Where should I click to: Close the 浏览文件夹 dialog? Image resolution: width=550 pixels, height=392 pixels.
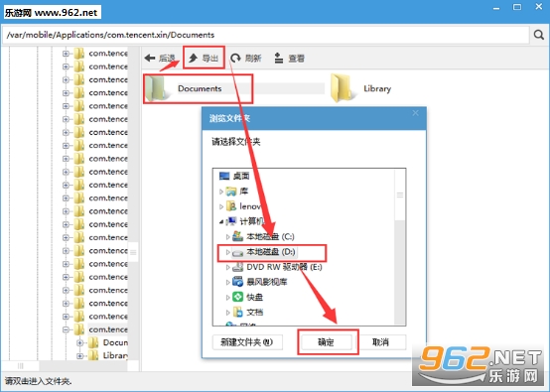[x=415, y=113]
